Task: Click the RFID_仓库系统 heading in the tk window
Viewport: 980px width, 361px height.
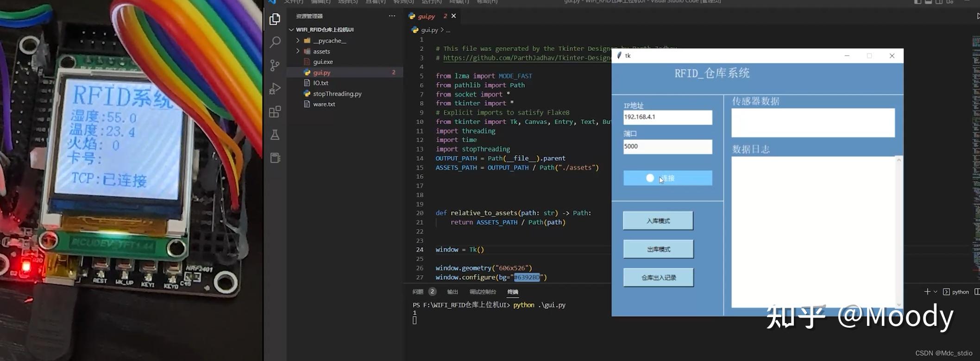Action: pos(712,73)
